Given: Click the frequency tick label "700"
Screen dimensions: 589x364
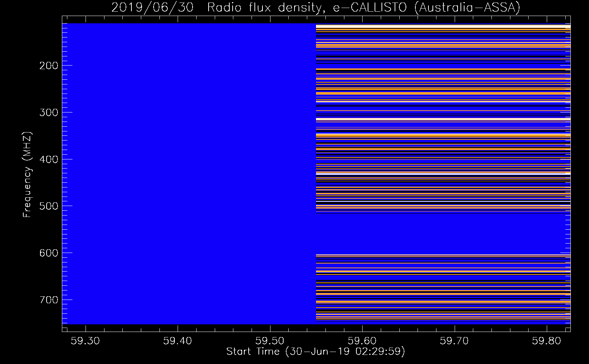Looking at the screenshot, I should pyautogui.click(x=49, y=300).
